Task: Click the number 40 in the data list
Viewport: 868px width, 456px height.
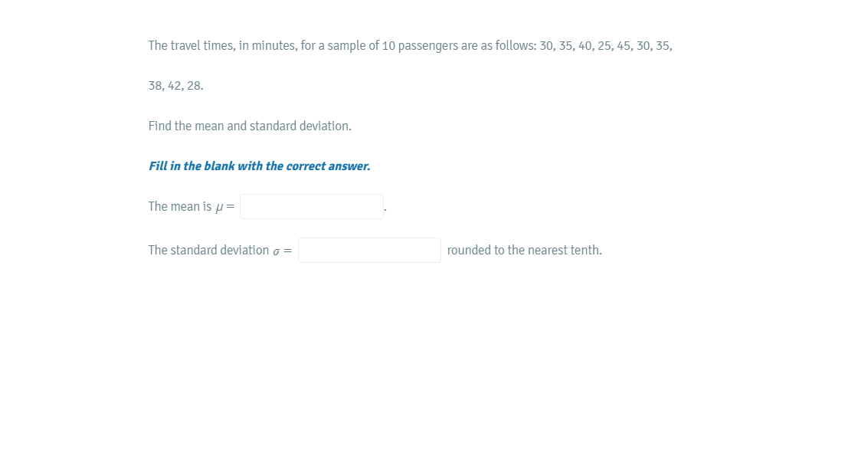Action: [585, 46]
